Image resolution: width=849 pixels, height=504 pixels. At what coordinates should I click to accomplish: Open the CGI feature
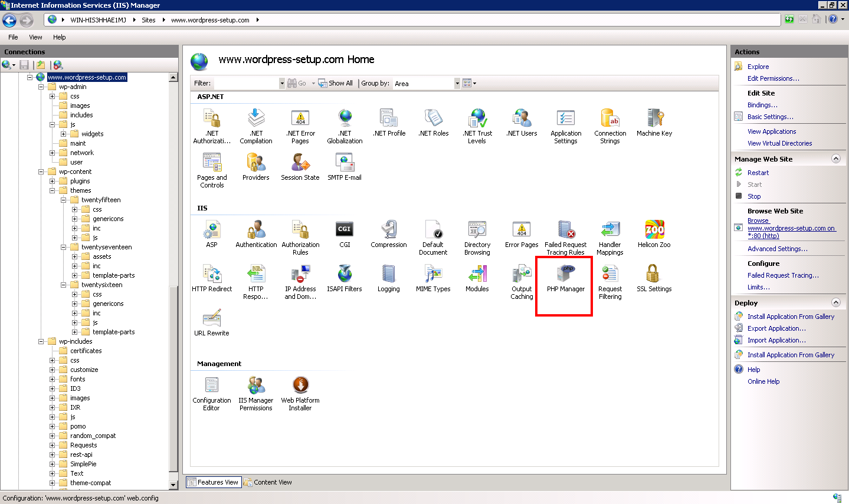pyautogui.click(x=345, y=235)
